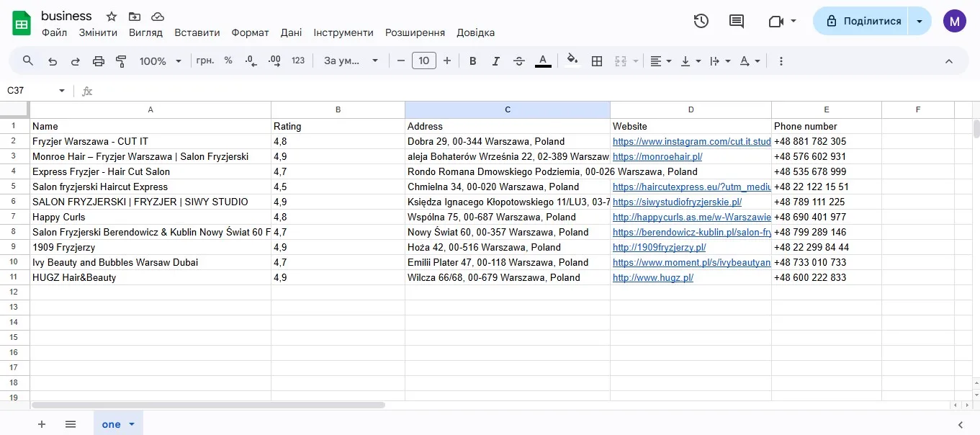
Task: Open the www.hugz.pl link
Action: point(653,277)
